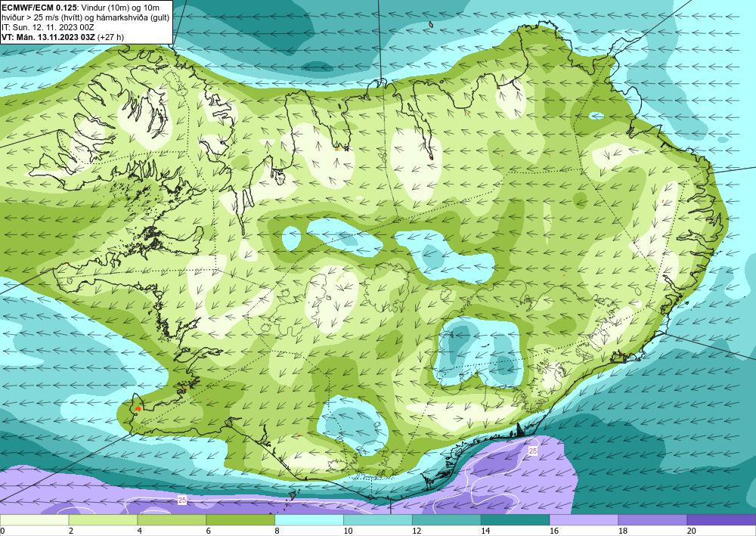Click the legend scale value "16"
The image size is (756, 536).
[x=554, y=531]
